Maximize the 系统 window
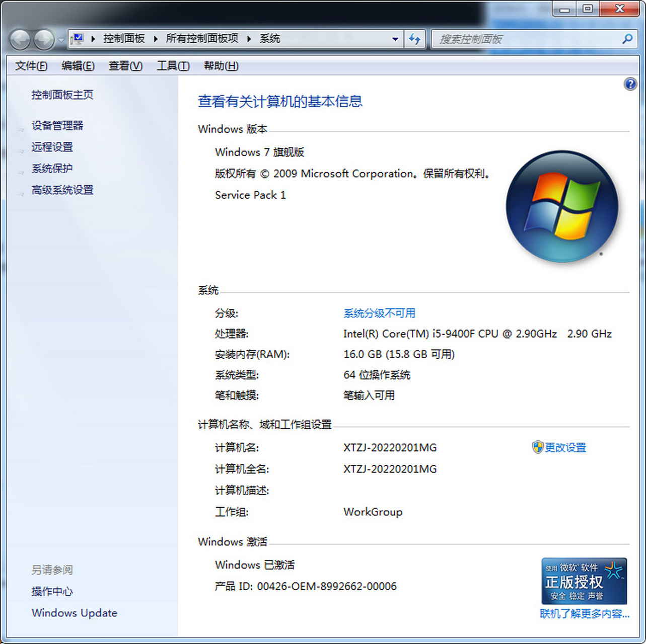The height and width of the screenshot is (644, 646). tap(588, 9)
